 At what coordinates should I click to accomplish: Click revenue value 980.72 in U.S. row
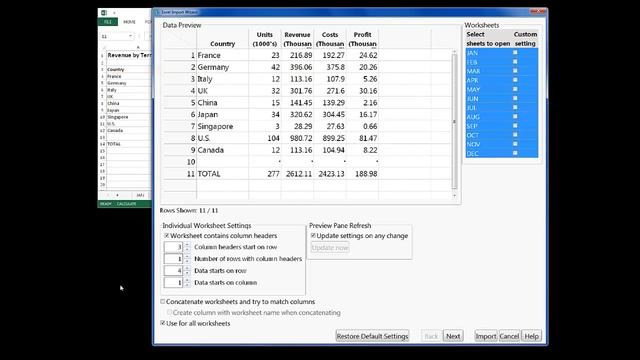click(x=299, y=138)
